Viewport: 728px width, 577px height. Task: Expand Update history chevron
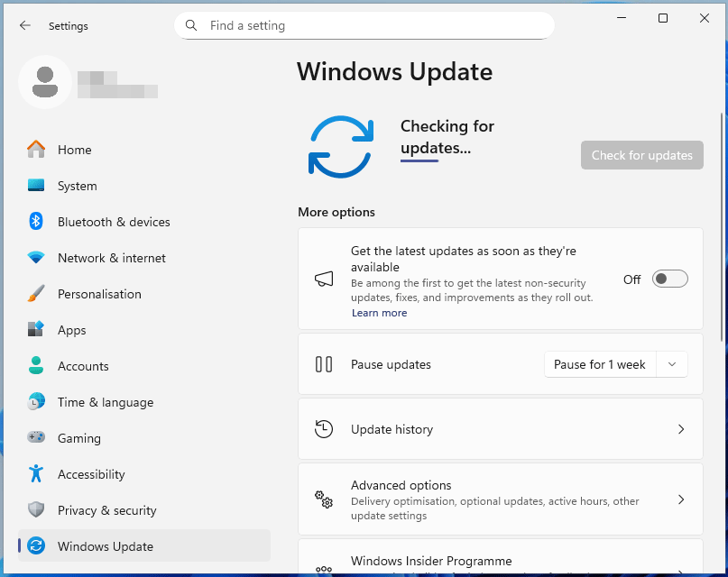[x=681, y=429]
